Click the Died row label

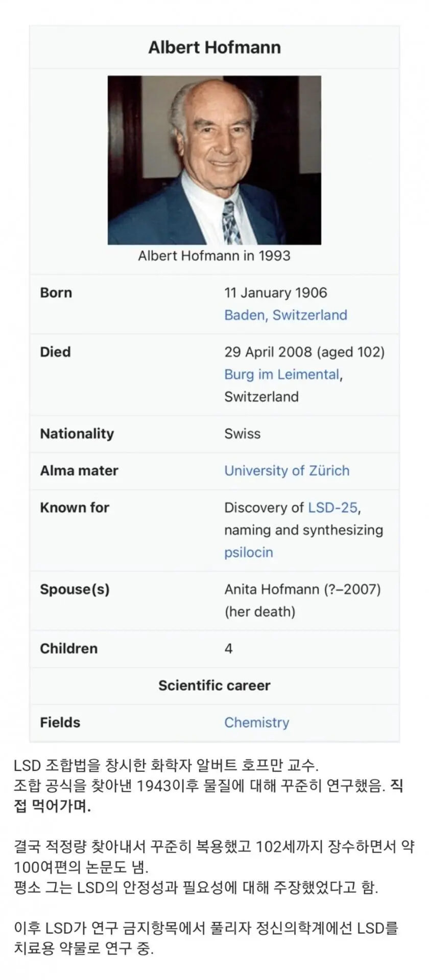coord(55,352)
